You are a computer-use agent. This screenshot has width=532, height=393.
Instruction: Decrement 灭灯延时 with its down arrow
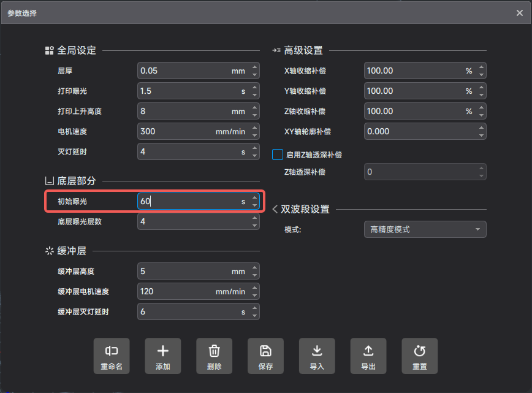(255, 155)
